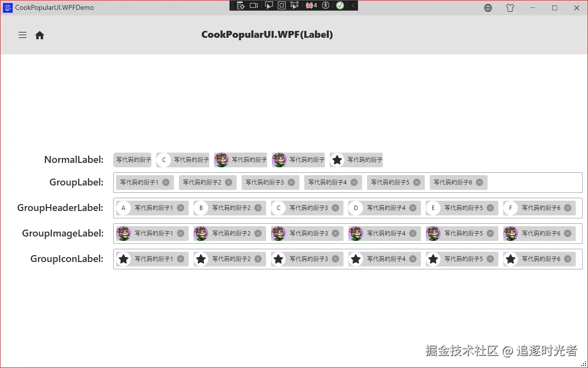Open accessibility checker in debug toolbar
This screenshot has width=588, height=368.
[x=326, y=5]
